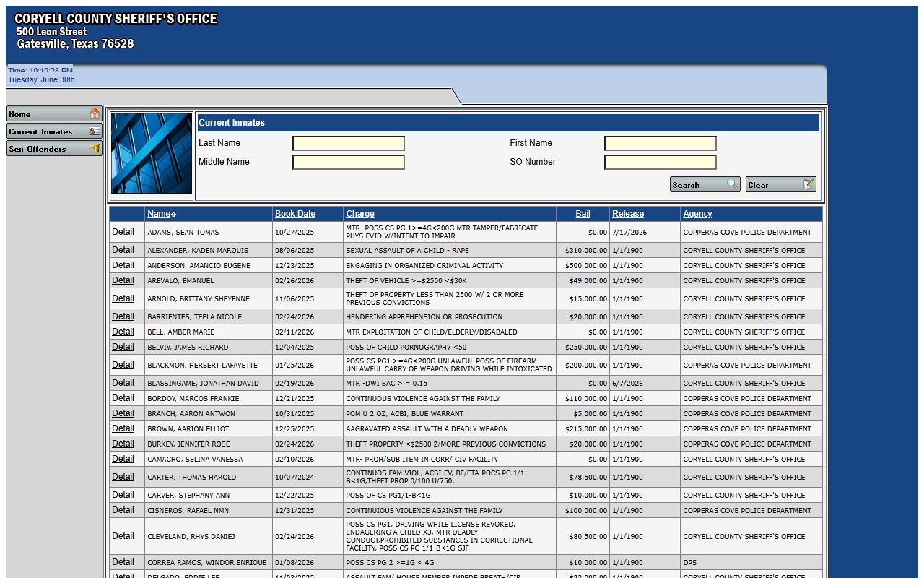Open Detail for CLEVELAND, RHYS DANIEJ

(x=123, y=536)
